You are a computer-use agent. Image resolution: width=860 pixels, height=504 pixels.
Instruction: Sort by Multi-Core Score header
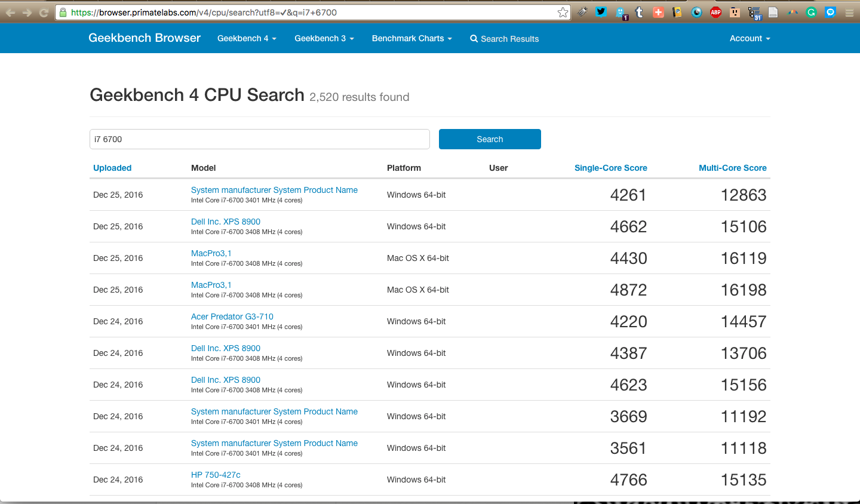733,168
